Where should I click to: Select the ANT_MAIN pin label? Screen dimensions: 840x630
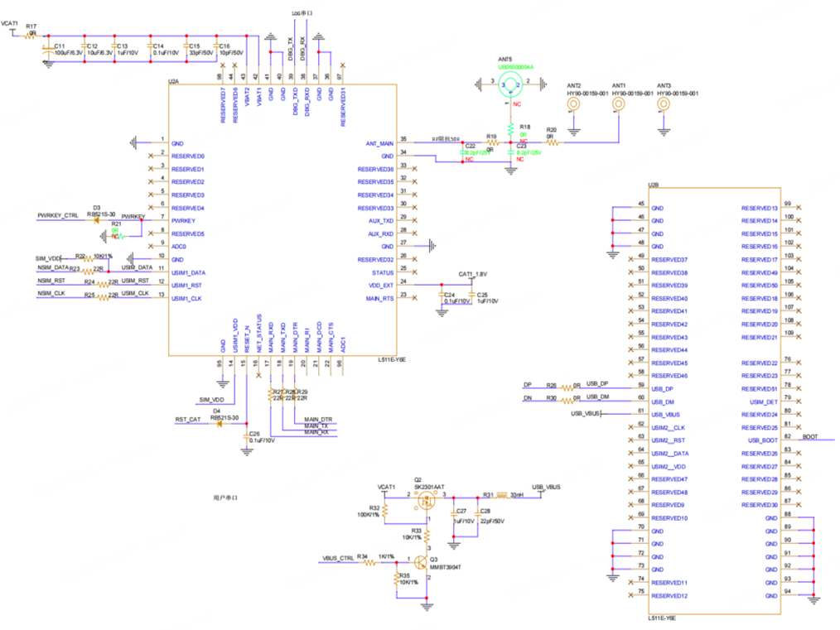click(x=379, y=143)
